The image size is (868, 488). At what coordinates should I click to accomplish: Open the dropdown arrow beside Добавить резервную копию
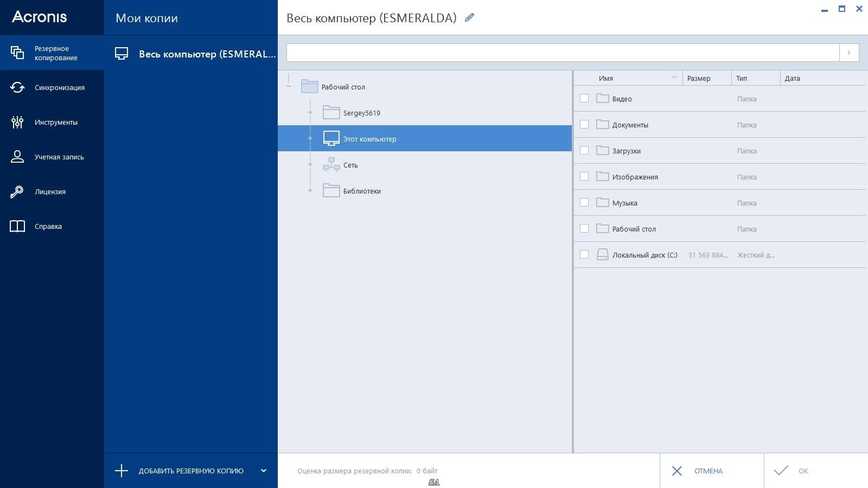click(264, 471)
